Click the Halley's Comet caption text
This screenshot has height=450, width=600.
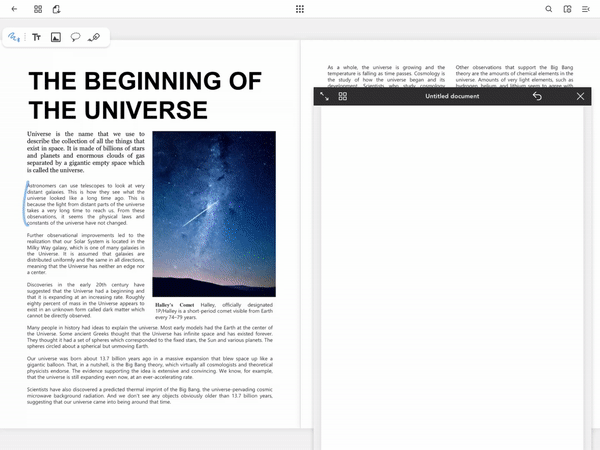pyautogui.click(x=214, y=311)
